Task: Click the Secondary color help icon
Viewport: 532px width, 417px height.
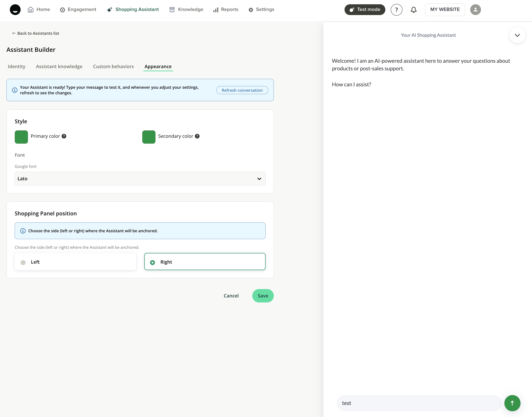Action: (x=197, y=136)
